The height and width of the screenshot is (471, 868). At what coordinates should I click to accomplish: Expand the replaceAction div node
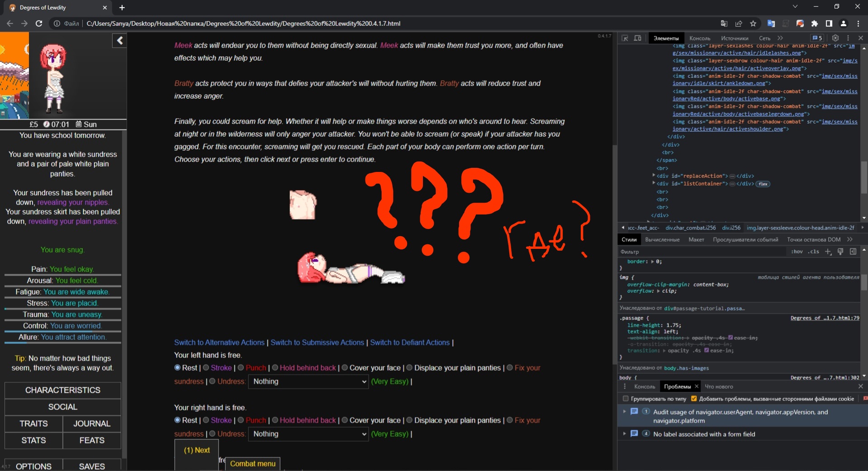click(654, 176)
